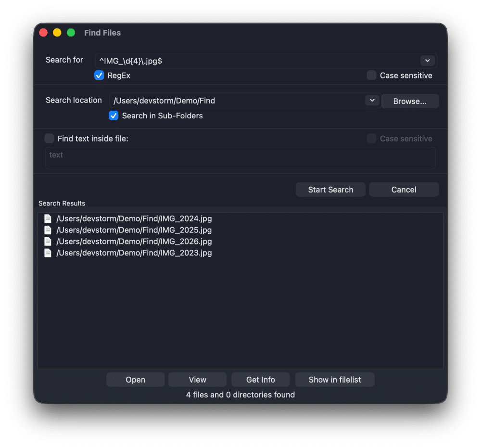This screenshot has width=481, height=448.
Task: Enable Case sensitive for text search
Action: tap(371, 138)
